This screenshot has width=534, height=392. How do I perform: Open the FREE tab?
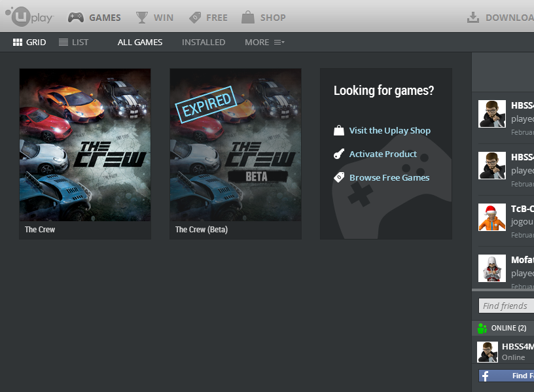pyautogui.click(x=208, y=18)
